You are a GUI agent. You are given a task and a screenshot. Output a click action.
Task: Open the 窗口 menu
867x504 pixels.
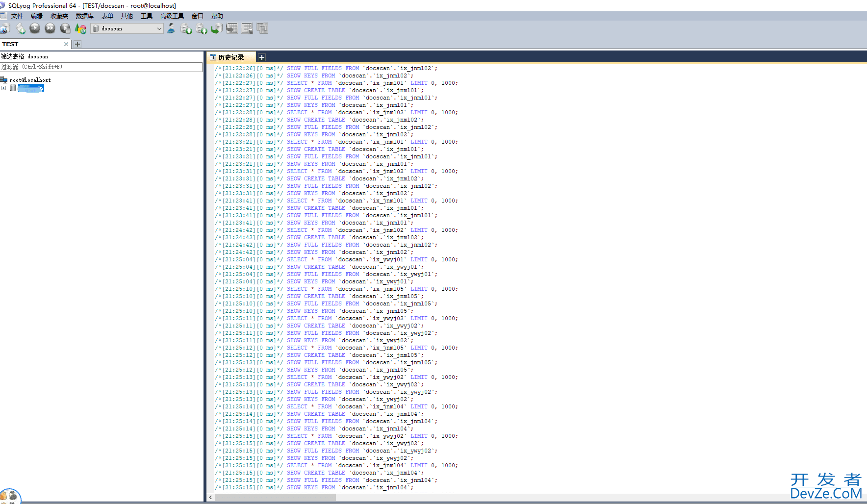[x=198, y=16]
